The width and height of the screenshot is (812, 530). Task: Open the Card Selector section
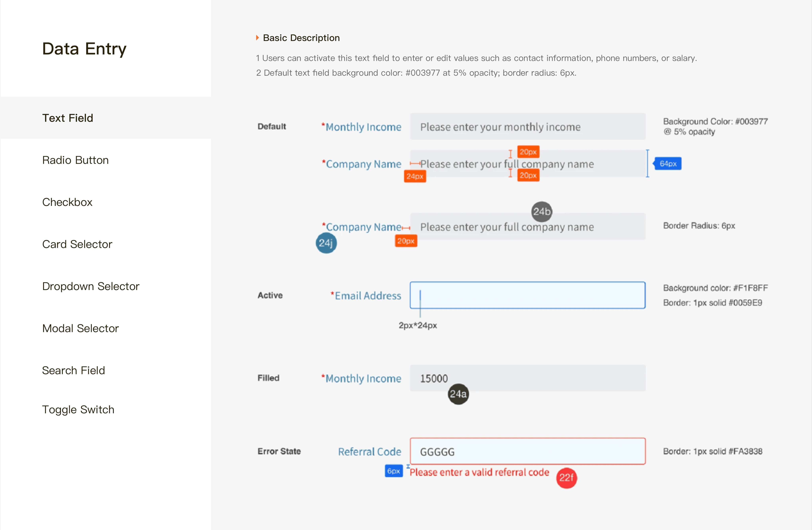pos(77,244)
